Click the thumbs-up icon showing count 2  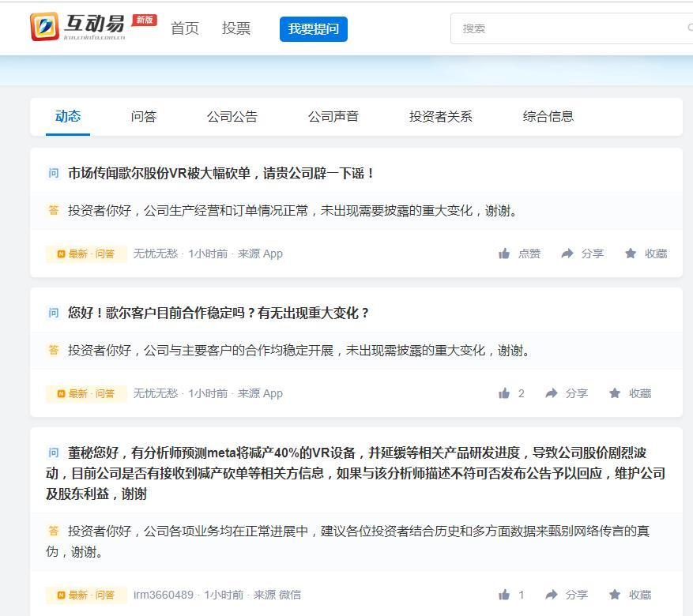[507, 393]
